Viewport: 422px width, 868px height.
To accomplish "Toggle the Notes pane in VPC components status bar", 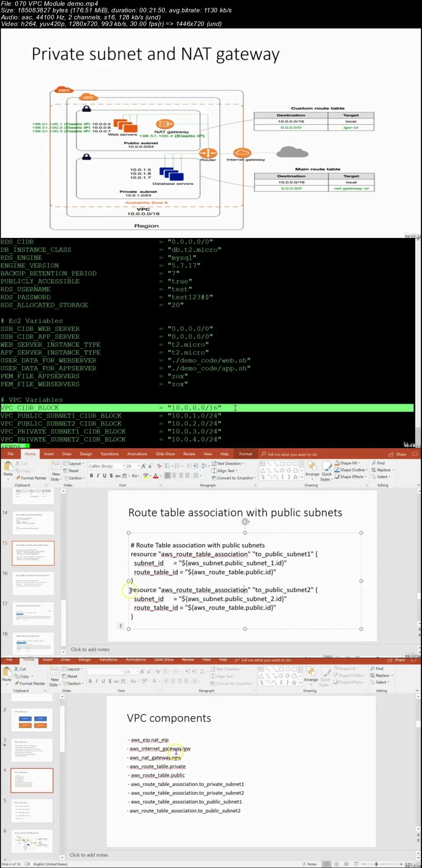I will 309,864.
